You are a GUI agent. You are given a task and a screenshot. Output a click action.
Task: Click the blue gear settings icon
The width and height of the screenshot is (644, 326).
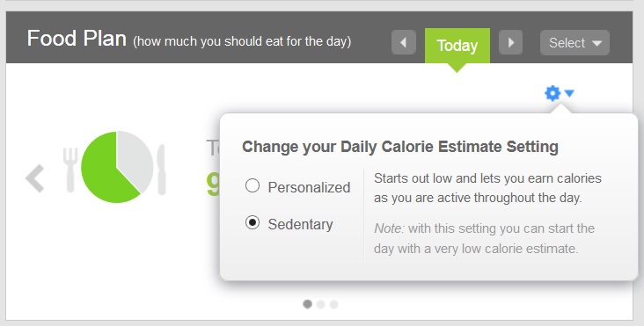pyautogui.click(x=553, y=93)
